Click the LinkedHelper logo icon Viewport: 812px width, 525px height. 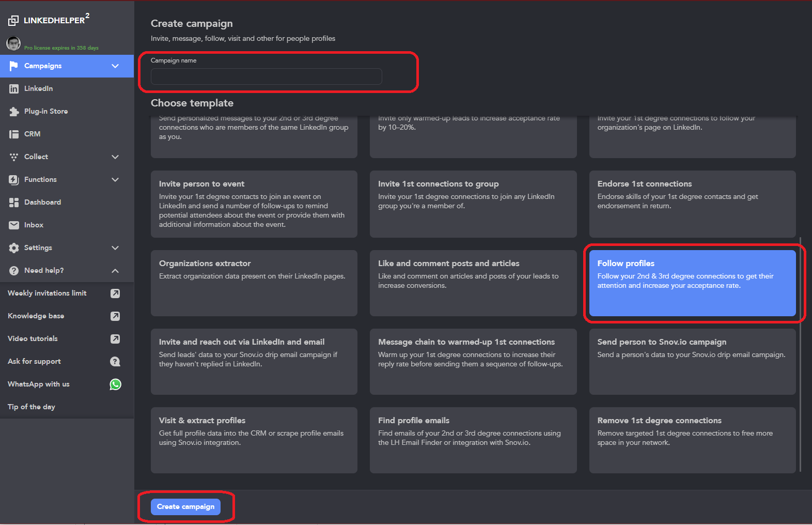(x=13, y=21)
